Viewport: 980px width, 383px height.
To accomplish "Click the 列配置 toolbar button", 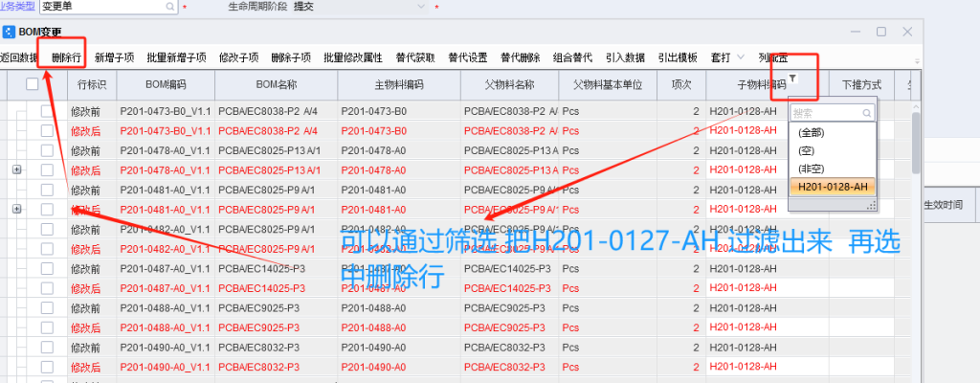I will tap(773, 57).
